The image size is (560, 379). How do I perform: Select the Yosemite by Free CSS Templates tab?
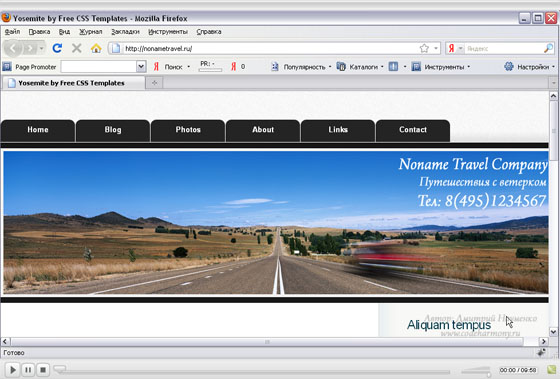pos(74,83)
